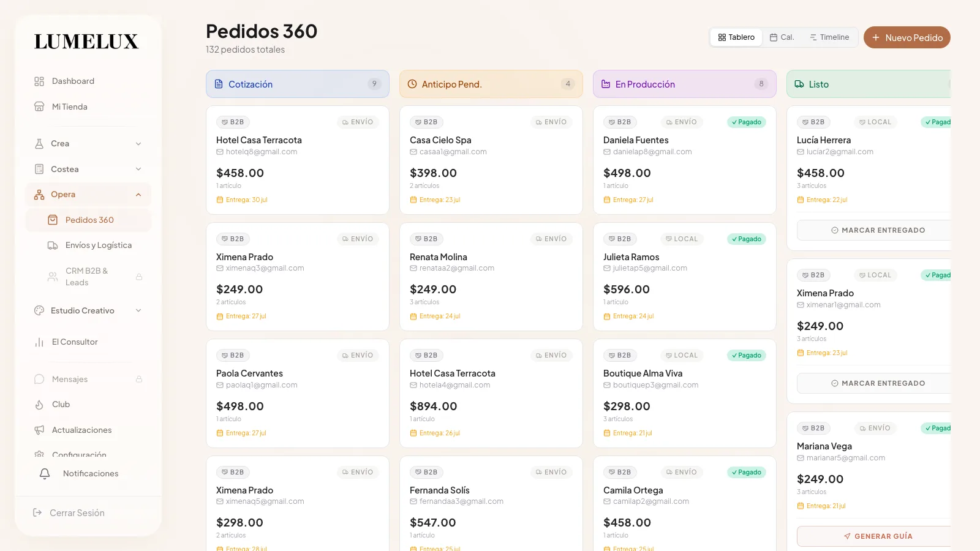
Task: Expand the Crea menu chevron
Action: coord(138,144)
